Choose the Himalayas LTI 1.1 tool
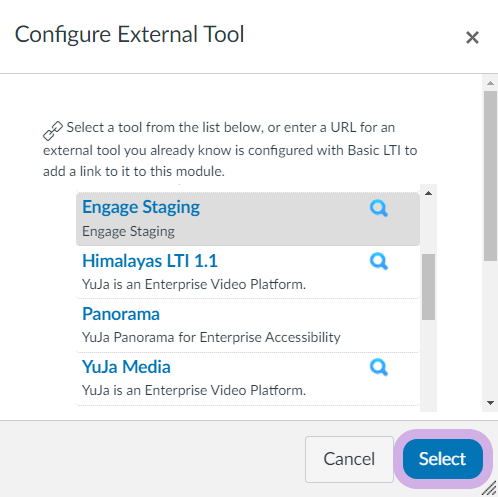This screenshot has width=498, height=497. point(248,272)
